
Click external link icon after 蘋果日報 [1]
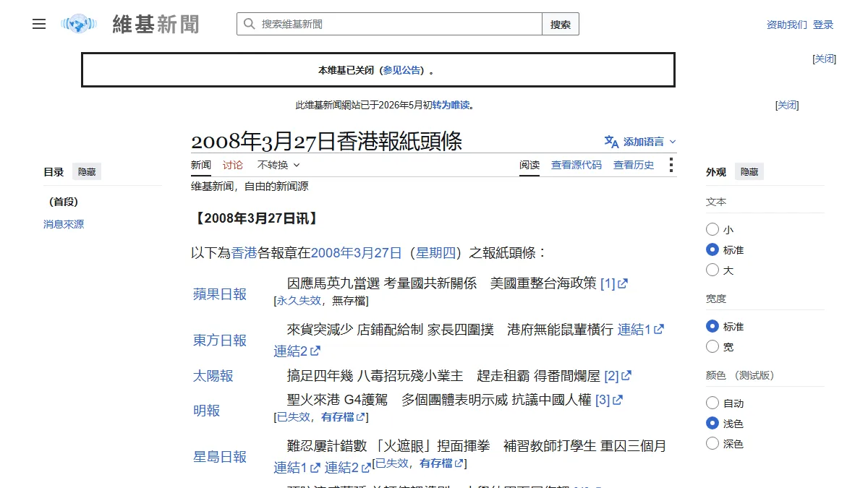pyautogui.click(x=623, y=283)
